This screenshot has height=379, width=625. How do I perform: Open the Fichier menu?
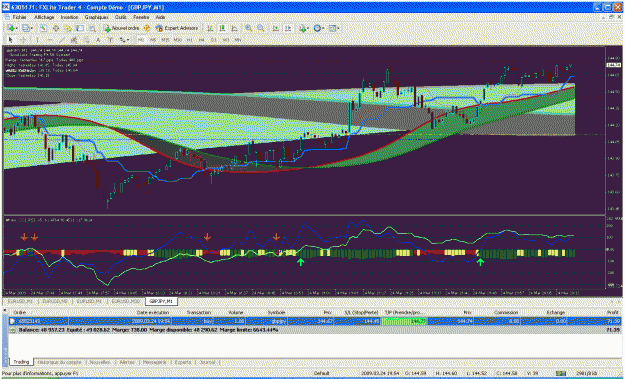pos(19,17)
